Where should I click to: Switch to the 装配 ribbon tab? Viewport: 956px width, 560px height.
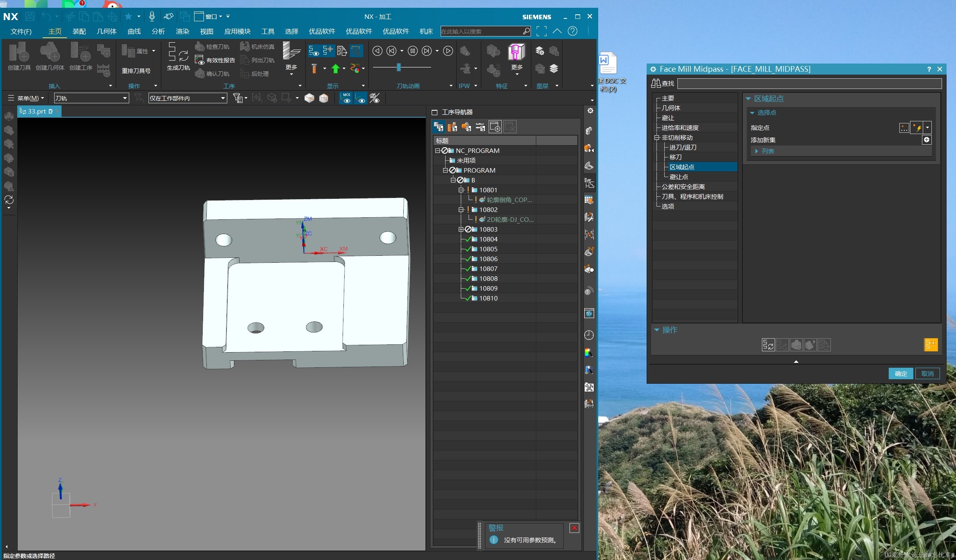click(x=79, y=31)
